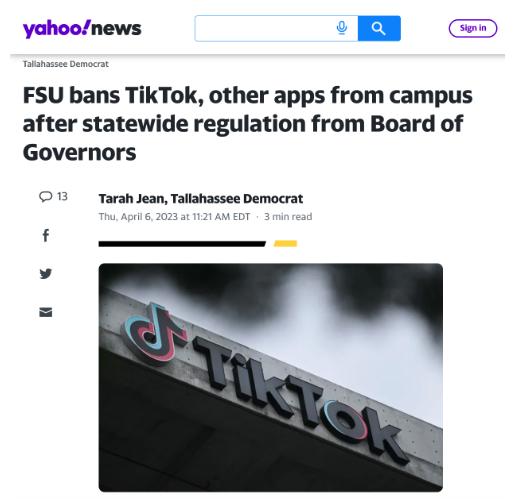The height and width of the screenshot is (502, 506).
Task: Share article on Facebook
Action: click(x=46, y=235)
